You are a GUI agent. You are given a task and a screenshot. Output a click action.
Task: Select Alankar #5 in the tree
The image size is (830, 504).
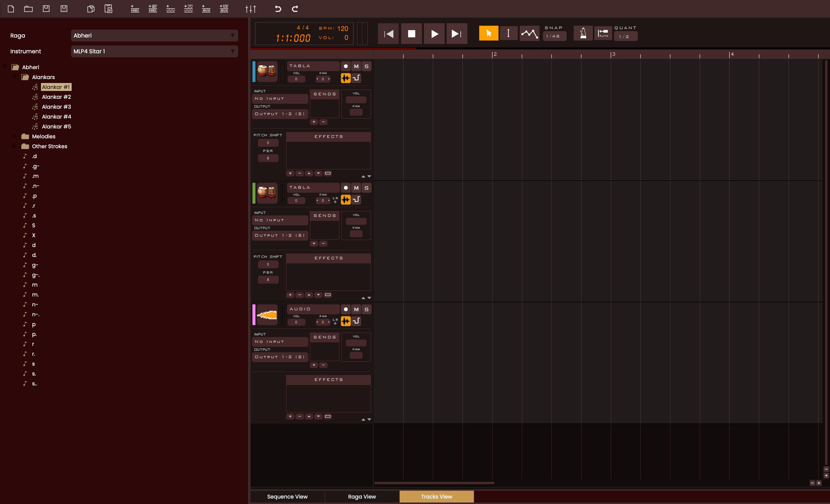[56, 127]
